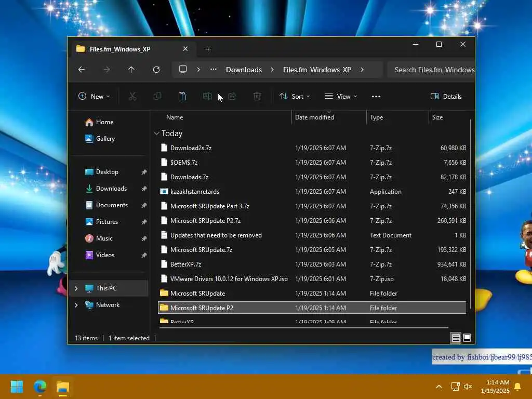Switch to details list view icon in status bar
The image size is (532, 399).
(456, 338)
